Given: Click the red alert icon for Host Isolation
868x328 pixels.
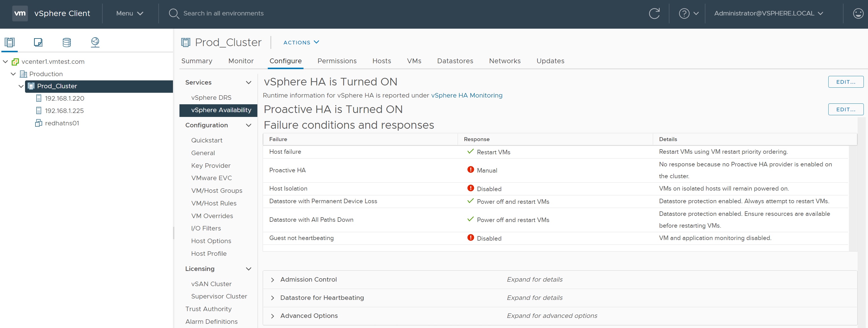Looking at the screenshot, I should tap(470, 188).
